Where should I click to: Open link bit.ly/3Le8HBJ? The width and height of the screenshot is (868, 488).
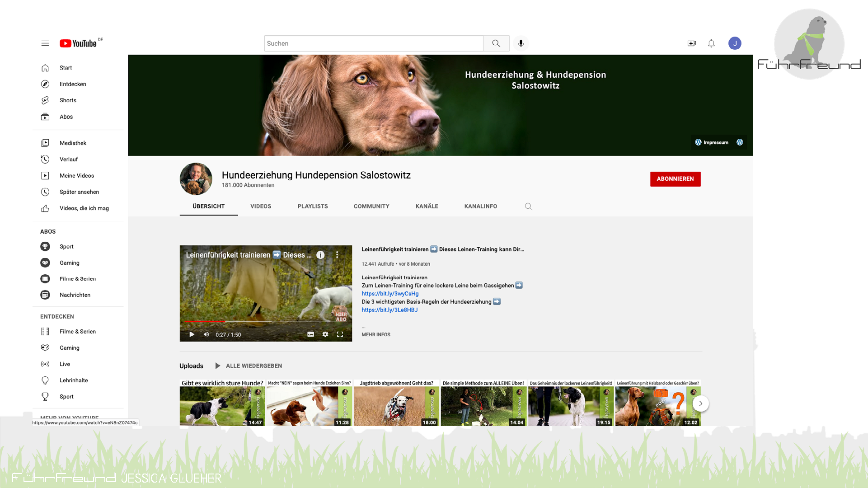(x=389, y=310)
